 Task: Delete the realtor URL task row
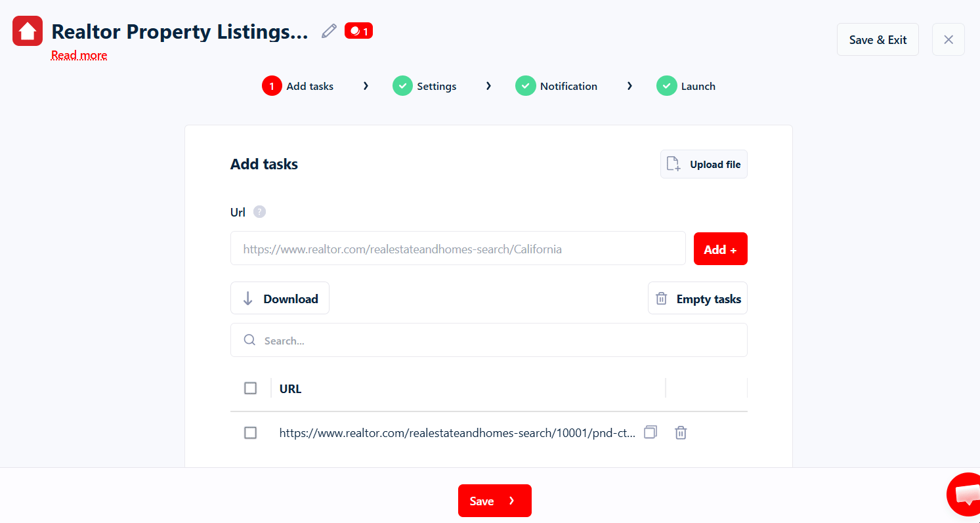[x=681, y=432]
